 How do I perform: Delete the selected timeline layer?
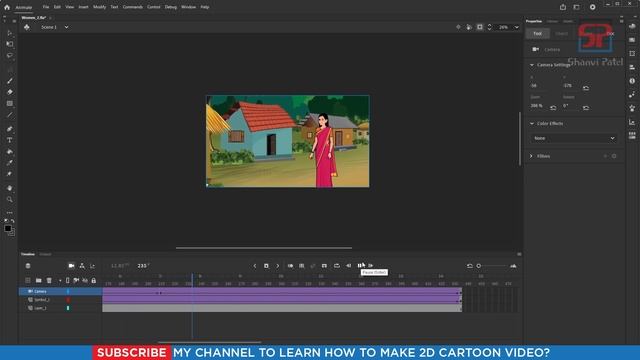coord(49,280)
